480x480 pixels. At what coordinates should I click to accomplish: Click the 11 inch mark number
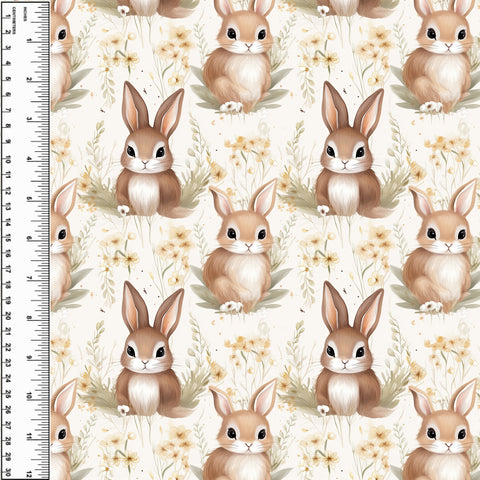click(x=29, y=437)
